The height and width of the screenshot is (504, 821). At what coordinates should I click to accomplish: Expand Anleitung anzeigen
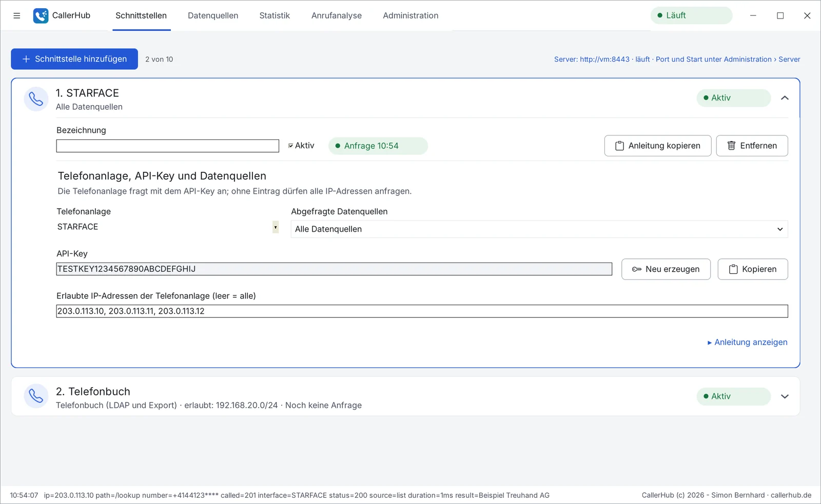(747, 342)
